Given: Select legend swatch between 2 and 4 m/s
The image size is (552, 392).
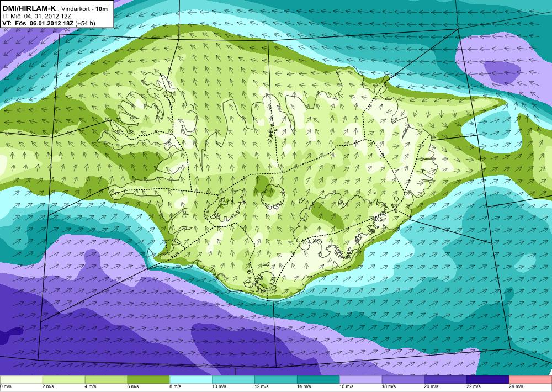Looking at the screenshot, I should coord(63,379).
